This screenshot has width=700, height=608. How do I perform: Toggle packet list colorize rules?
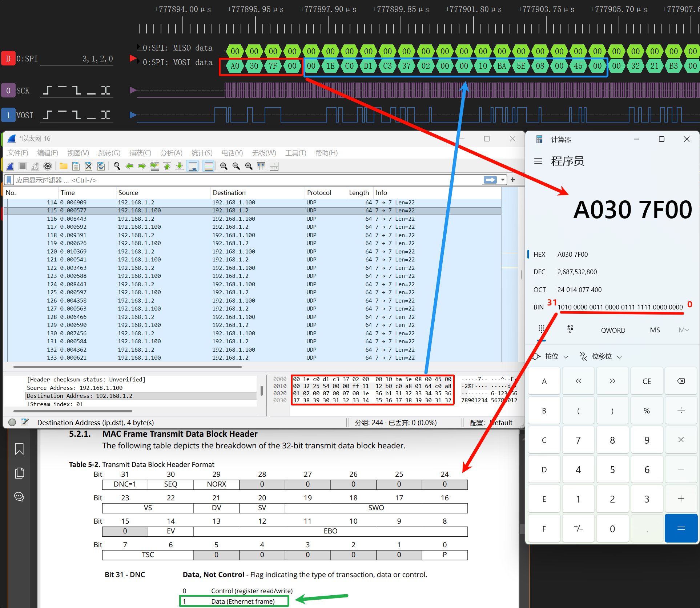[209, 166]
